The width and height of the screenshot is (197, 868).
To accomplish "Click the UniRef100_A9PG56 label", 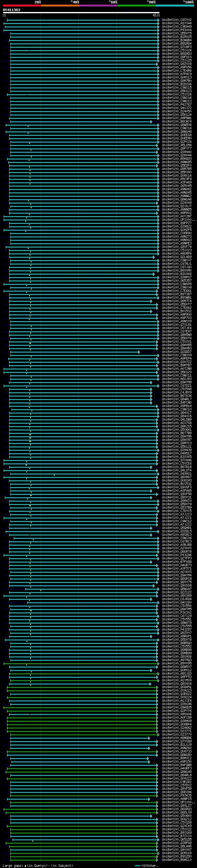I will [177, 67].
